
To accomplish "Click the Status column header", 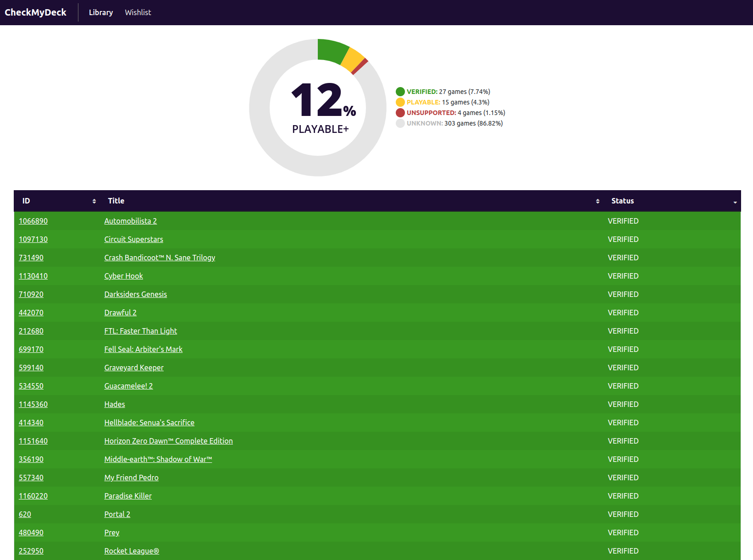I will tap(672, 201).
